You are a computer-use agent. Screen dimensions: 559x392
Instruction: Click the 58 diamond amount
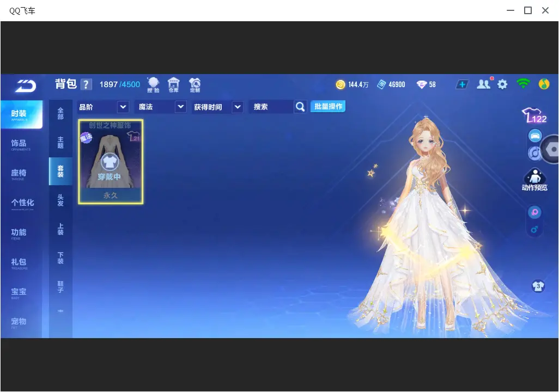pos(433,84)
